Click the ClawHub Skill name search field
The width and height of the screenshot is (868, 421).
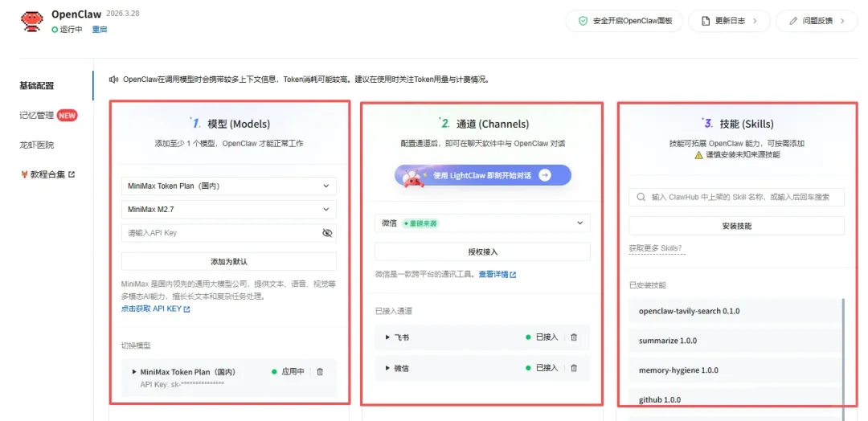click(x=736, y=197)
